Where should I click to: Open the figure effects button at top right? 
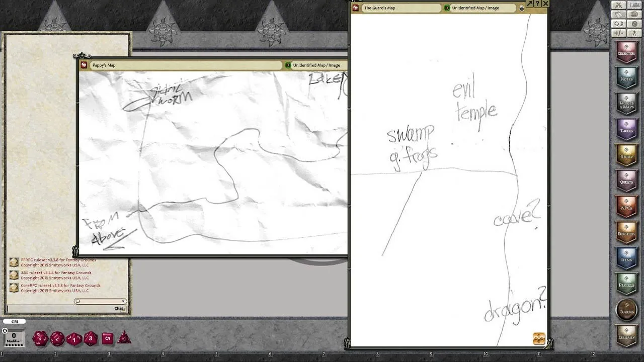pyautogui.click(x=634, y=33)
